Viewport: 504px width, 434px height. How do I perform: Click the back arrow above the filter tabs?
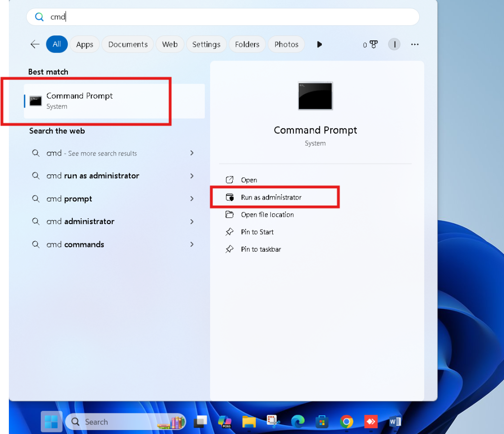[34, 44]
